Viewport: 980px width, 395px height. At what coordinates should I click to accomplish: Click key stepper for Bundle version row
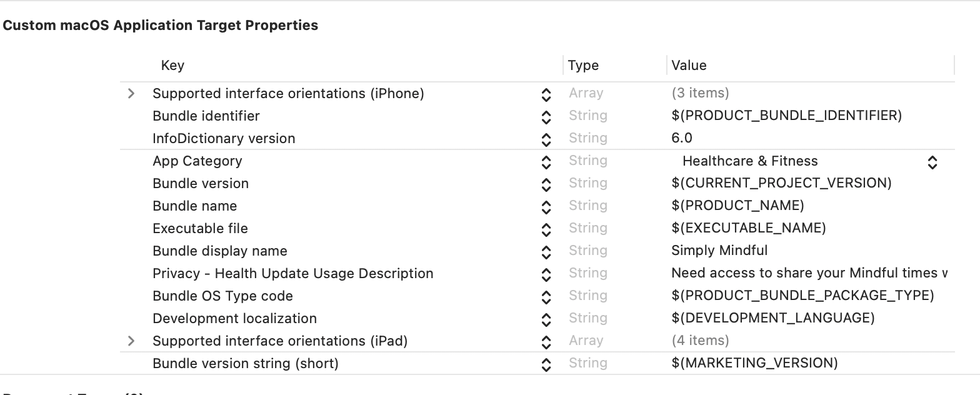(x=546, y=184)
